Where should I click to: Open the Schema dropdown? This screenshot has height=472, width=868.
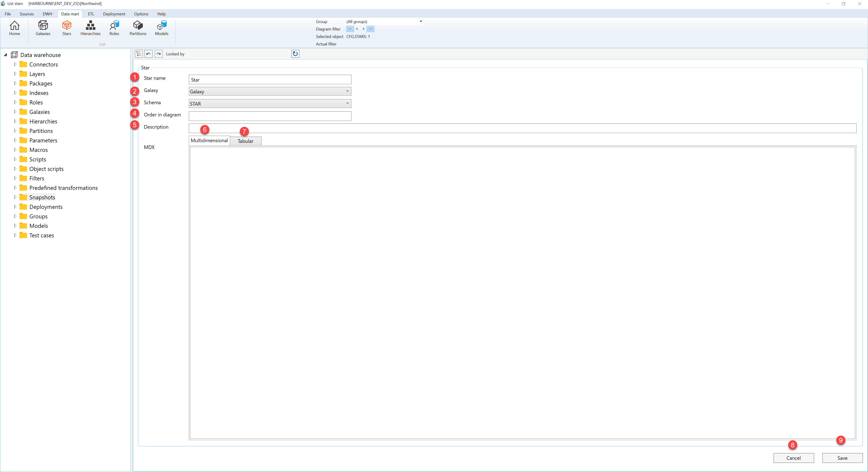click(x=270, y=104)
